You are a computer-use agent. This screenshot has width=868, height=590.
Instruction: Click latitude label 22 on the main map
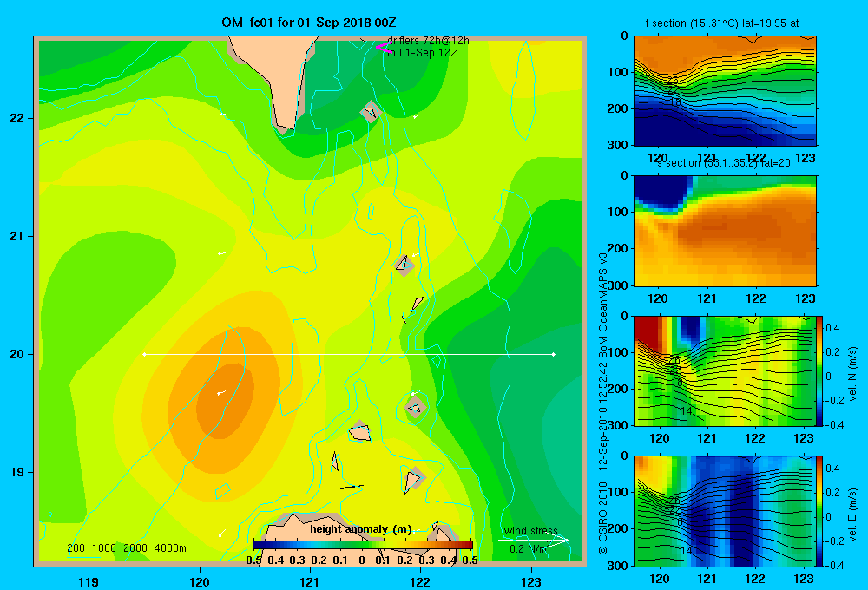click(16, 119)
